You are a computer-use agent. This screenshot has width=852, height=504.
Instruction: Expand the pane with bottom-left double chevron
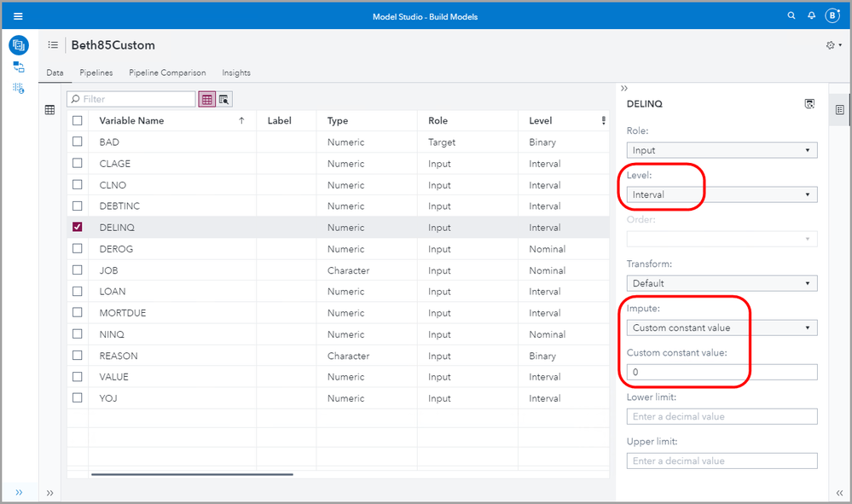50,493
